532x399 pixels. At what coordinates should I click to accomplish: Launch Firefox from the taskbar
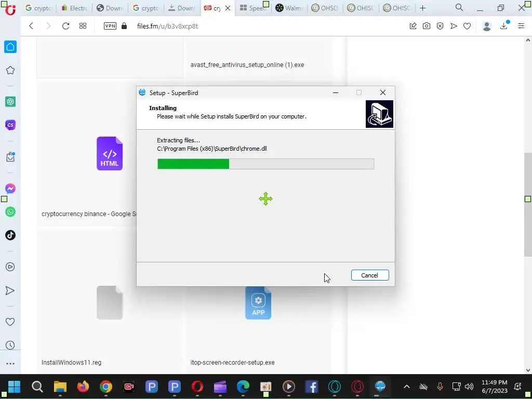[x=83, y=387]
